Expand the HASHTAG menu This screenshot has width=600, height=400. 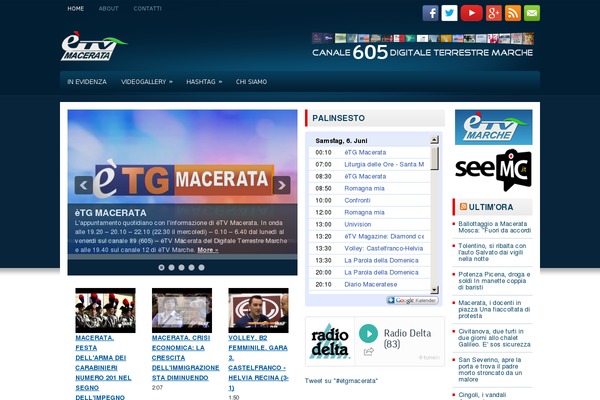(204, 82)
